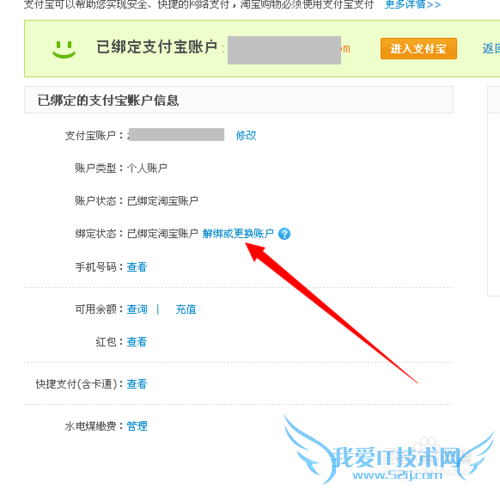Viewport: 500px width, 490px height.
Task: Click 查看 next to 快捷支付(含卡通)
Action: [x=137, y=384]
